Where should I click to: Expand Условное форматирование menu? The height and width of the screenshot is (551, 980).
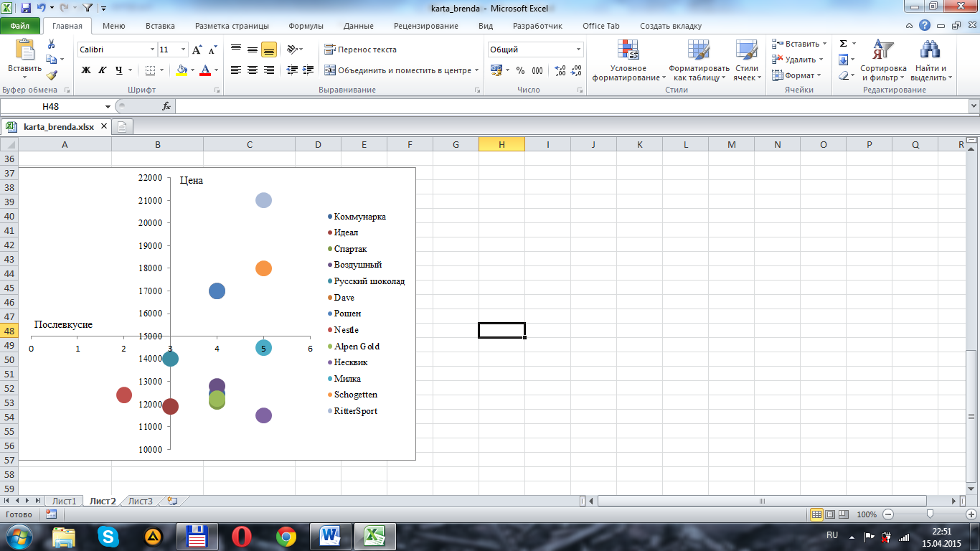[x=628, y=61]
